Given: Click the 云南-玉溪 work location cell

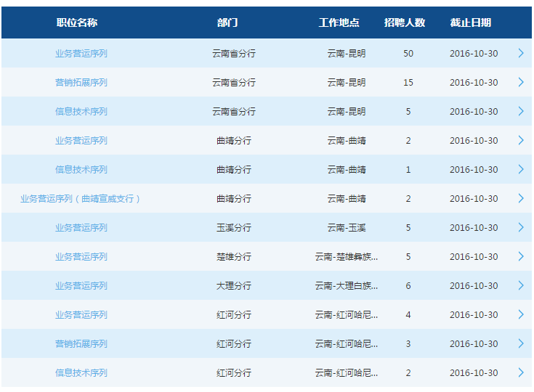Looking at the screenshot, I should [347, 228].
